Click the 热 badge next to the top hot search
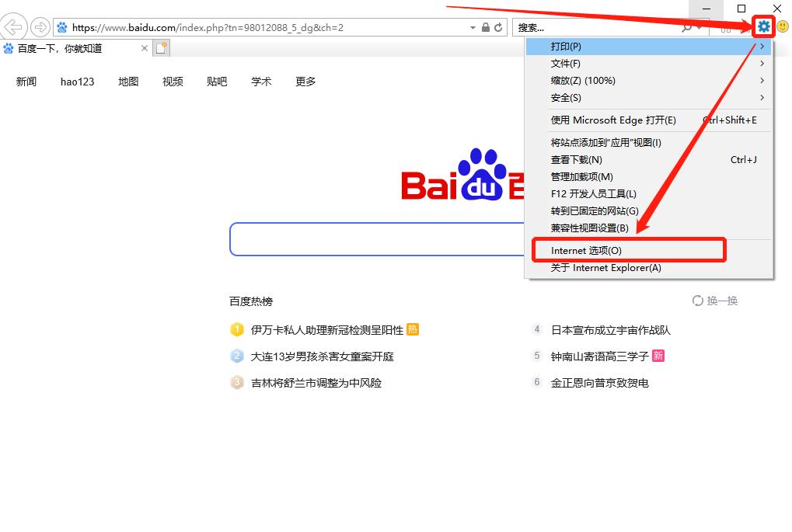Image resolution: width=792 pixels, height=532 pixels. pyautogui.click(x=413, y=329)
